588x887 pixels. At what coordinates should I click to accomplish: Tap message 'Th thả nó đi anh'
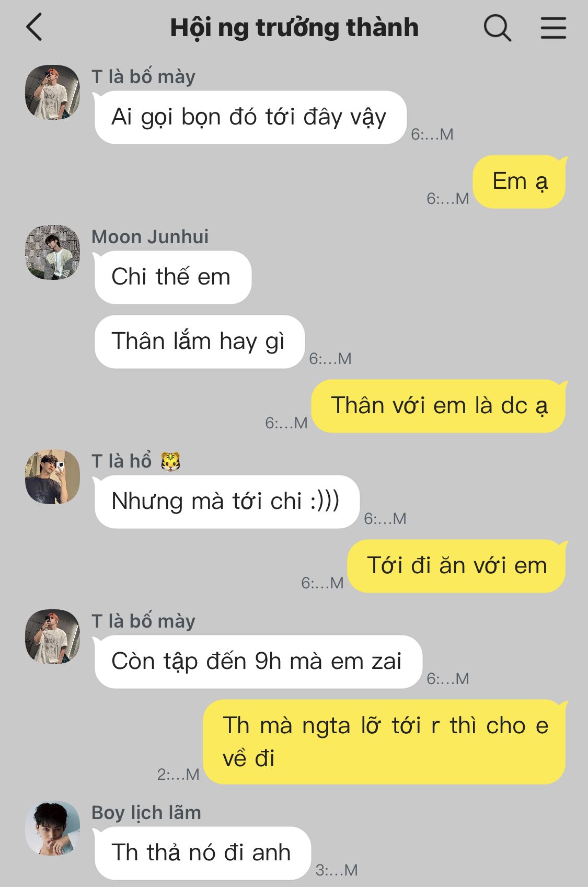click(202, 853)
